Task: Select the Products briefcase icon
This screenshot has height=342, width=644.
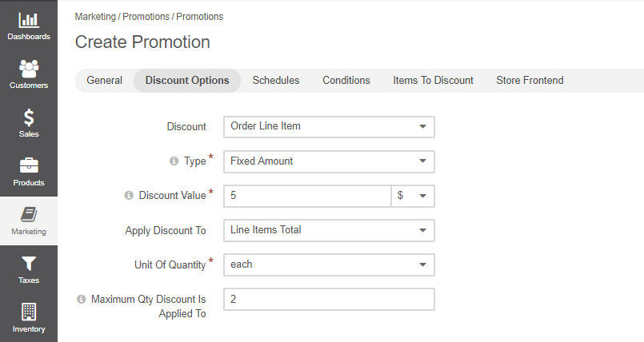Action: pos(29,167)
